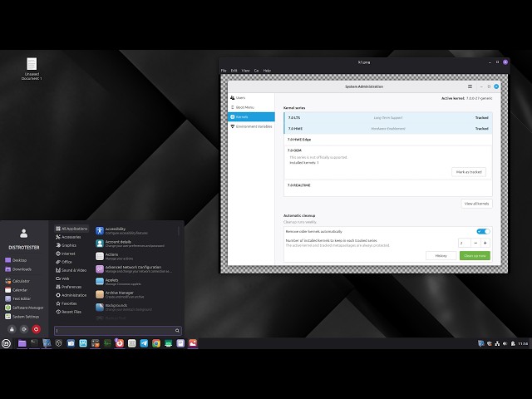Viewport: 532px width, 399px height.
Task: Select the Office category
Action: (x=71, y=262)
